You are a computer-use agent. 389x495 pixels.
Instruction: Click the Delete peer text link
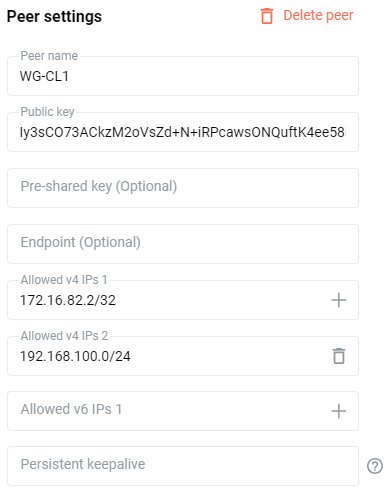click(318, 15)
